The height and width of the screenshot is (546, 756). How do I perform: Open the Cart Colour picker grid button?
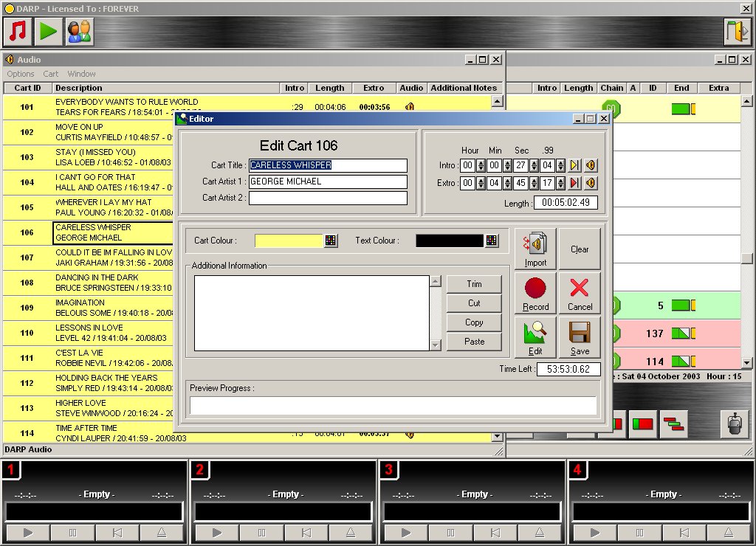tap(331, 241)
